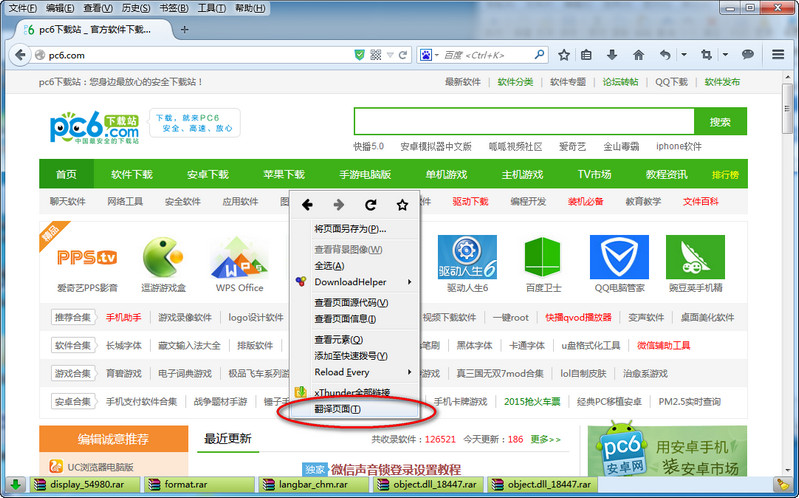Open the Baidu search engine dropdown
799x498 pixels.
[428, 55]
